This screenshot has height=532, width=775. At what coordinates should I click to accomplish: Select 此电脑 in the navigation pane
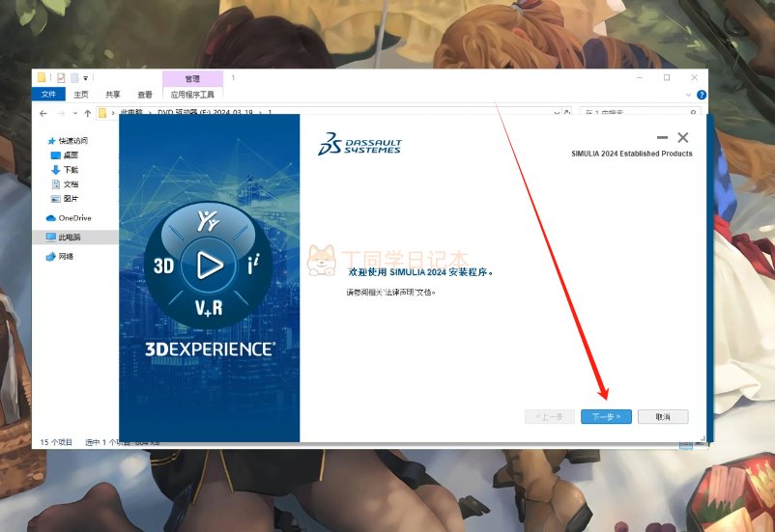point(70,237)
